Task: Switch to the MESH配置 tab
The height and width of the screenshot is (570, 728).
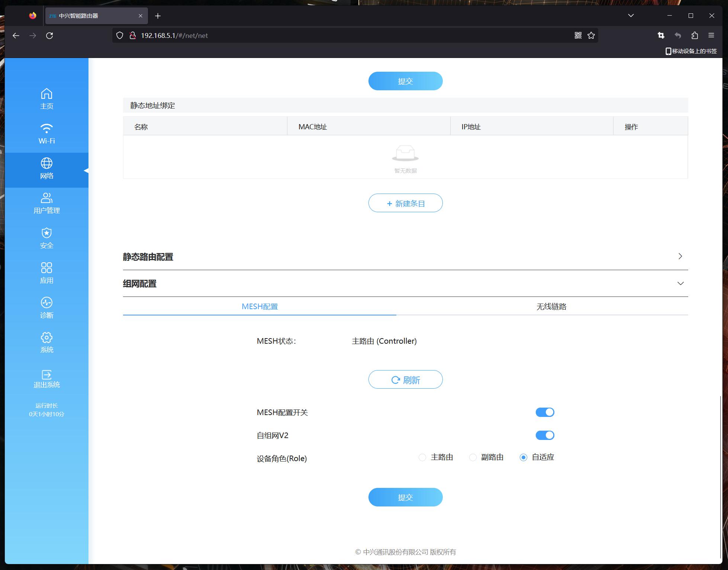Action: click(260, 307)
